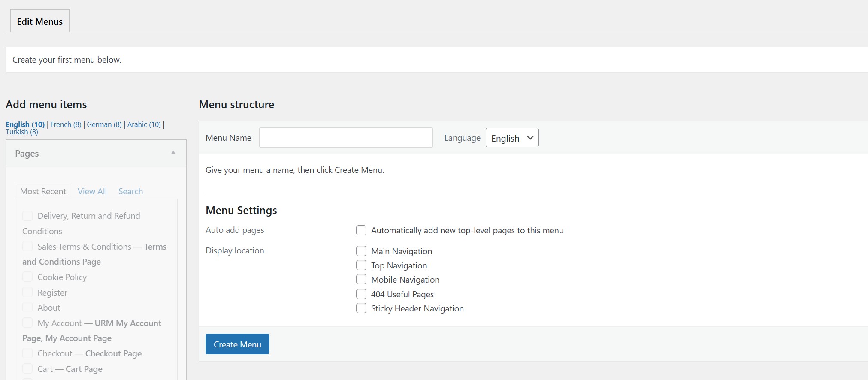Show Arabic menu items
Image resolution: width=868 pixels, height=380 pixels.
pyautogui.click(x=144, y=124)
